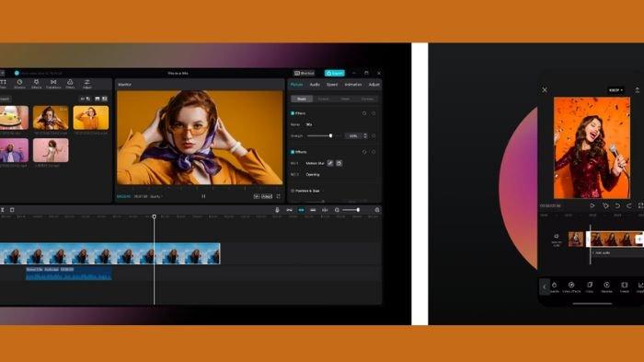Click the Shortcut button in the title bar

[x=304, y=73]
